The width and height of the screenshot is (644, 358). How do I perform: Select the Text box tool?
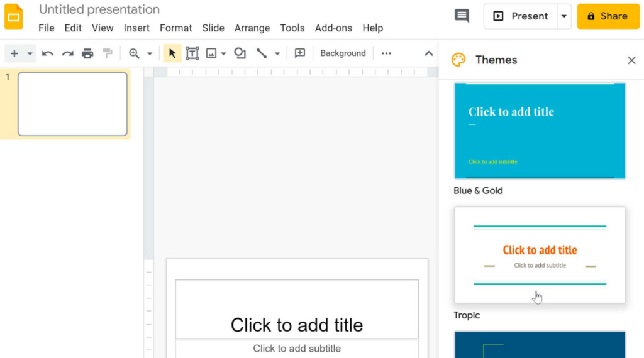click(x=192, y=53)
